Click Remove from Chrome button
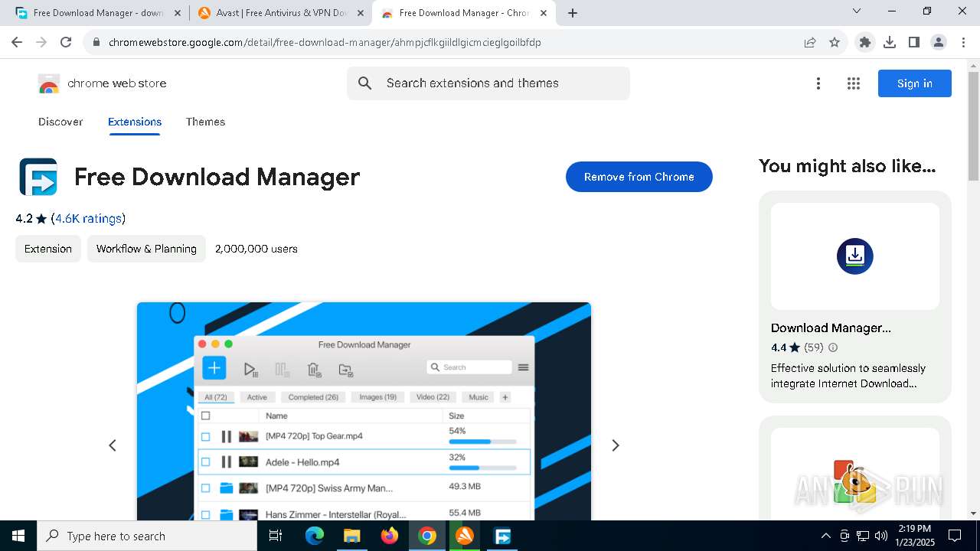The width and height of the screenshot is (980, 551). point(639,177)
